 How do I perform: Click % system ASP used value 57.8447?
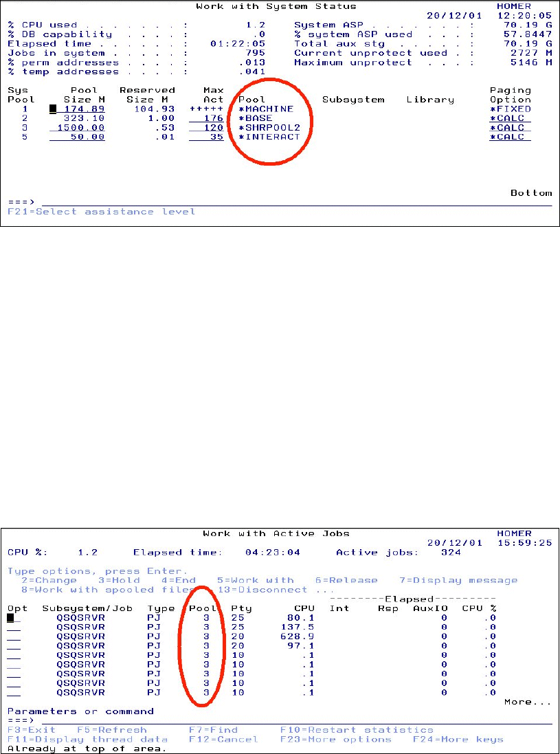click(528, 34)
